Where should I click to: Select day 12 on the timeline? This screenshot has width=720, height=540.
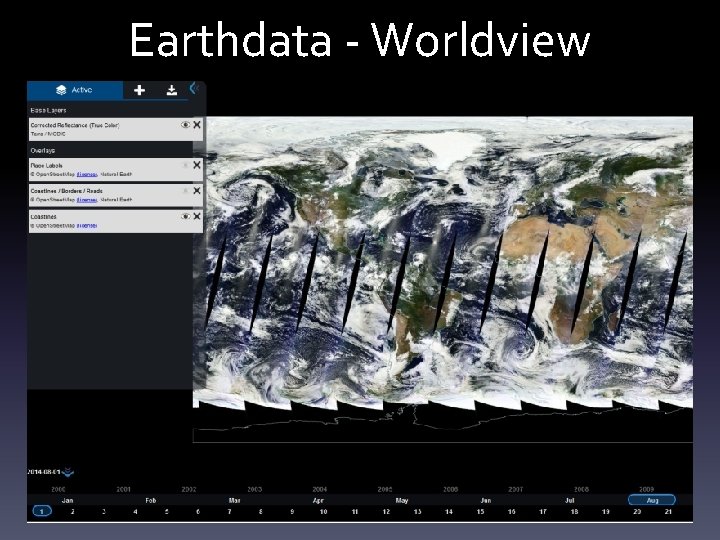point(386,512)
